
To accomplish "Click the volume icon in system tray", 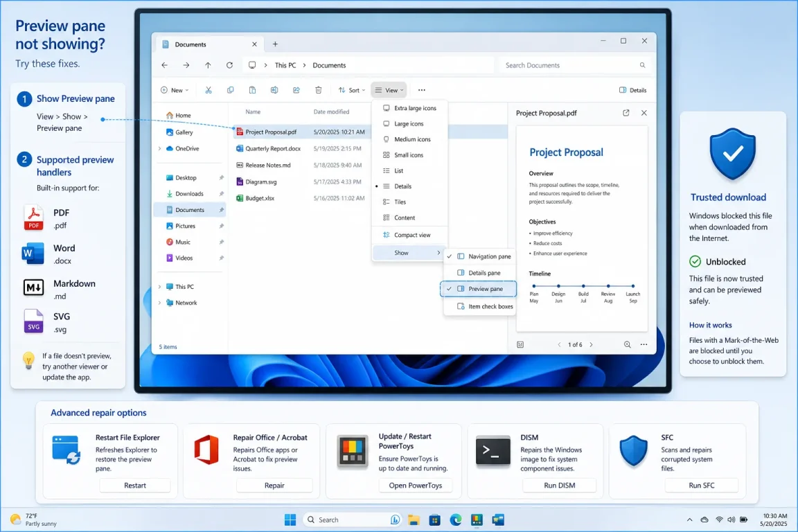I will pos(731,520).
